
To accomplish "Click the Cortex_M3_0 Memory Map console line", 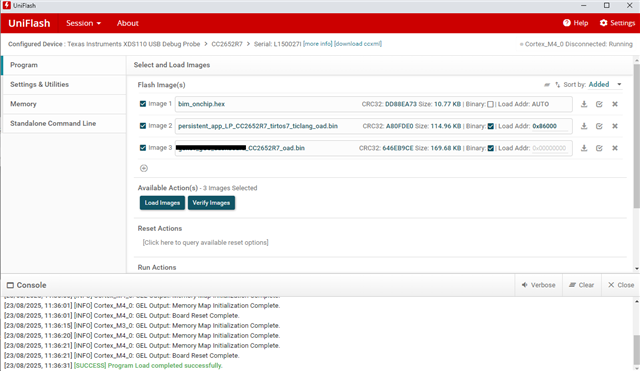I will [x=142, y=326].
